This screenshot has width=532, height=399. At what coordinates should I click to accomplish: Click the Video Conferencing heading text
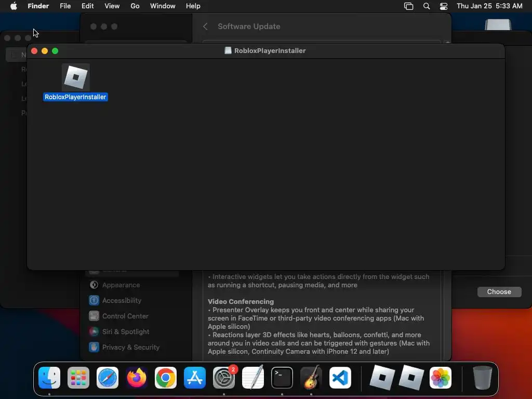tap(241, 302)
